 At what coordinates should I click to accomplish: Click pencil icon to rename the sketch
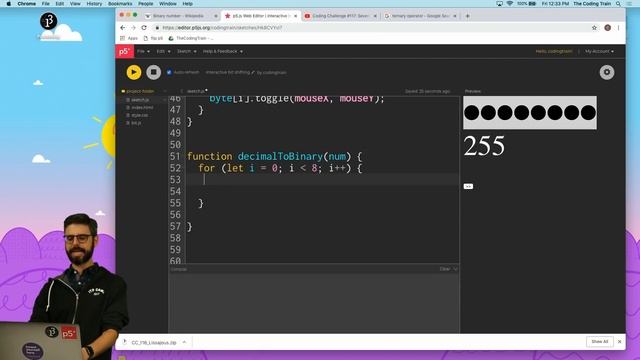click(x=253, y=72)
